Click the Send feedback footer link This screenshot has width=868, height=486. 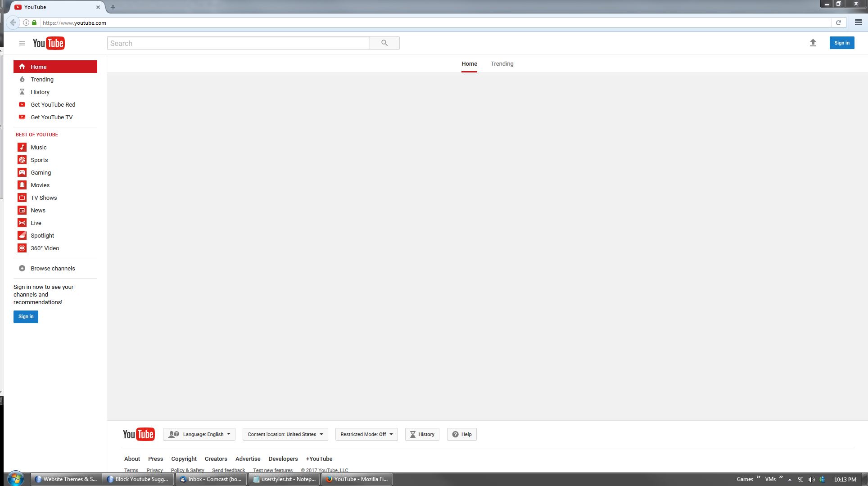(228, 470)
